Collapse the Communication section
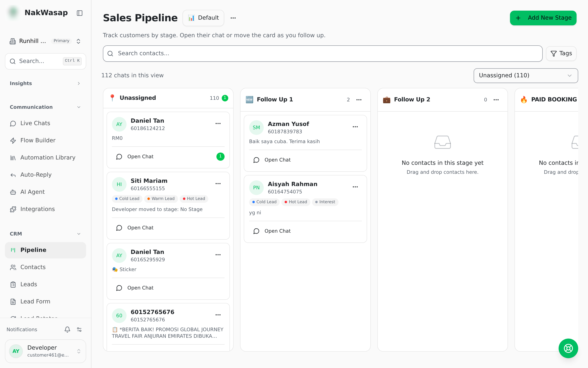This screenshot has width=588, height=368. pos(45,107)
